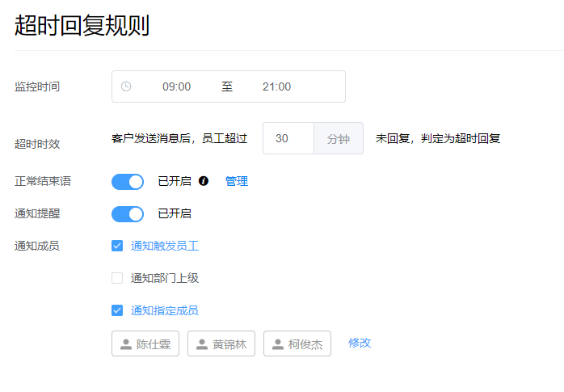This screenshot has width=564, height=392.
Task: Uncheck the 通知指定成员 checkbox
Action: [117, 310]
